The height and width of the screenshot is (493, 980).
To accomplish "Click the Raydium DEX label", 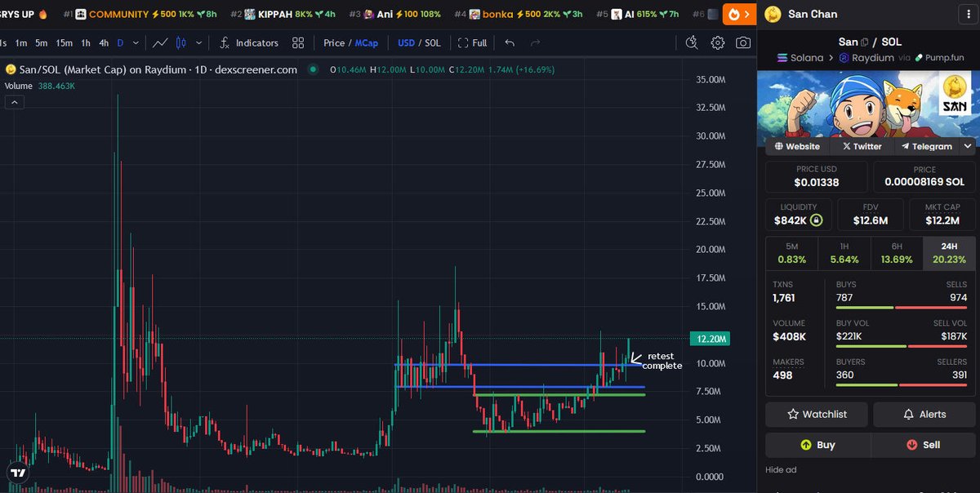I will click(x=867, y=58).
